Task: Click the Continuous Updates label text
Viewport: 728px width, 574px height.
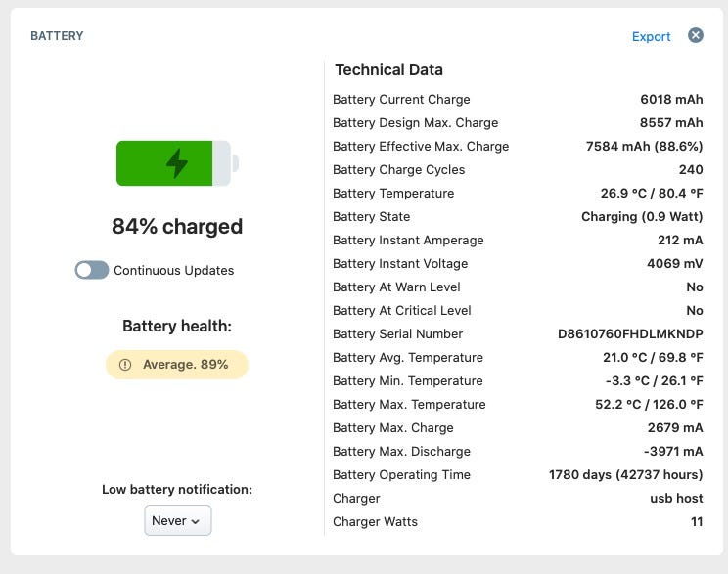Action: [173, 270]
